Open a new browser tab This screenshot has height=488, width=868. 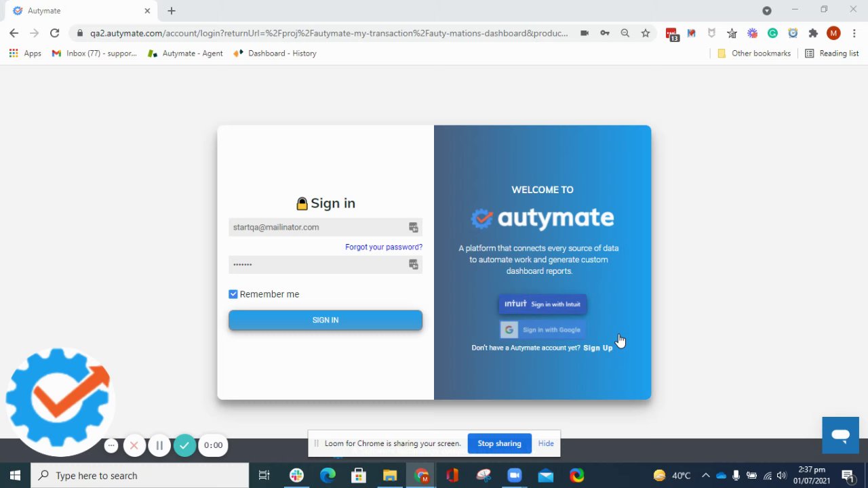click(172, 11)
